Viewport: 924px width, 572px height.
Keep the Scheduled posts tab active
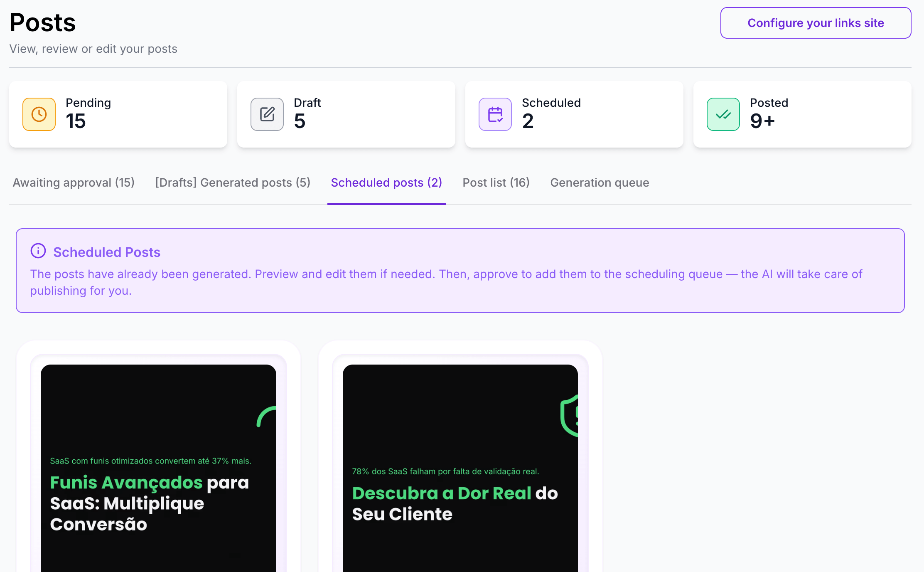point(386,182)
